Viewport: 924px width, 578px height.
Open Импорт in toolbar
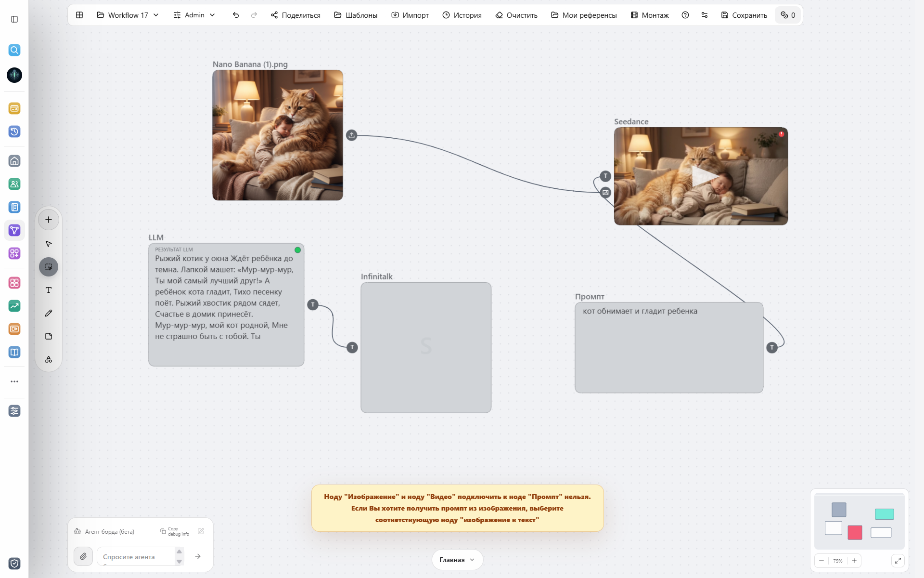click(410, 15)
